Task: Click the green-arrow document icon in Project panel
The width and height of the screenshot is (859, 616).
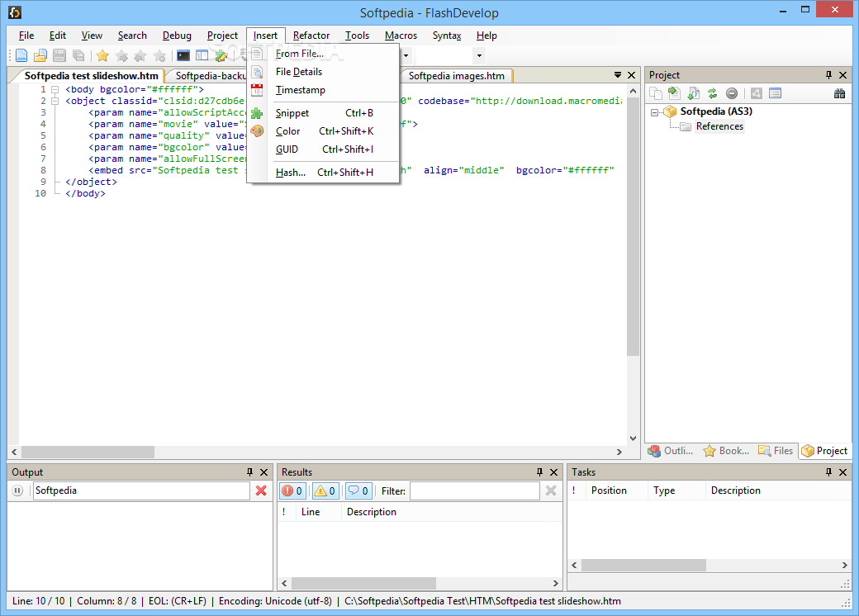Action: [x=674, y=93]
